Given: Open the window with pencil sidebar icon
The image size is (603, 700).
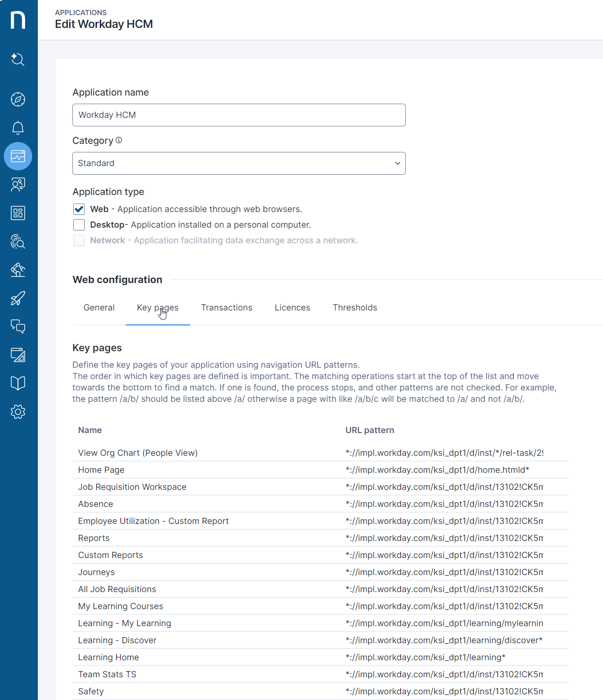Looking at the screenshot, I should [x=18, y=355].
